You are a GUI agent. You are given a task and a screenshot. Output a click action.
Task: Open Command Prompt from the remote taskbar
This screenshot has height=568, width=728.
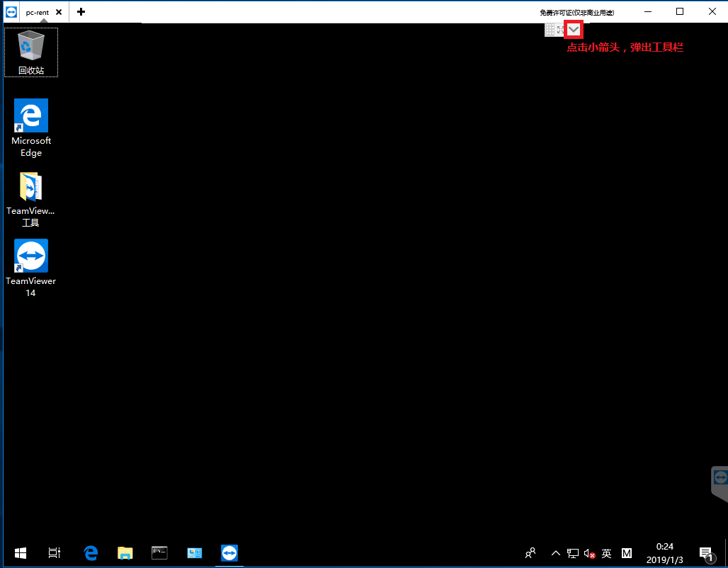click(159, 552)
